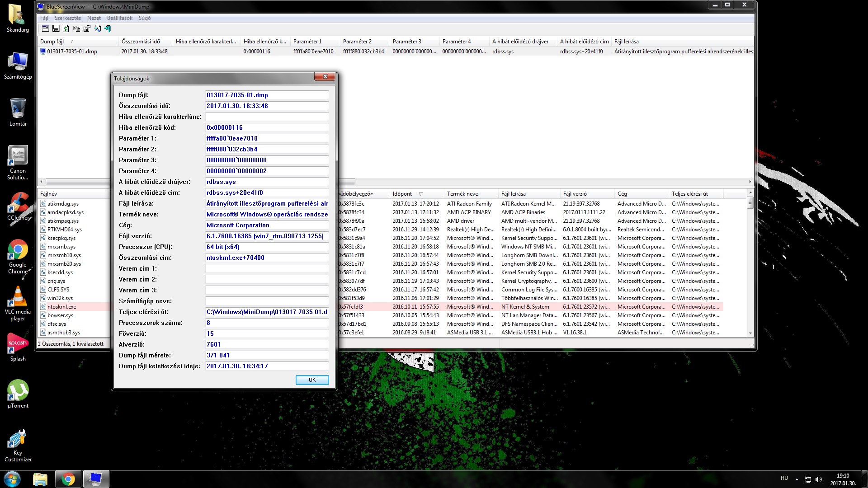Open the Beállítások menu
868x488 pixels.
click(x=120, y=18)
